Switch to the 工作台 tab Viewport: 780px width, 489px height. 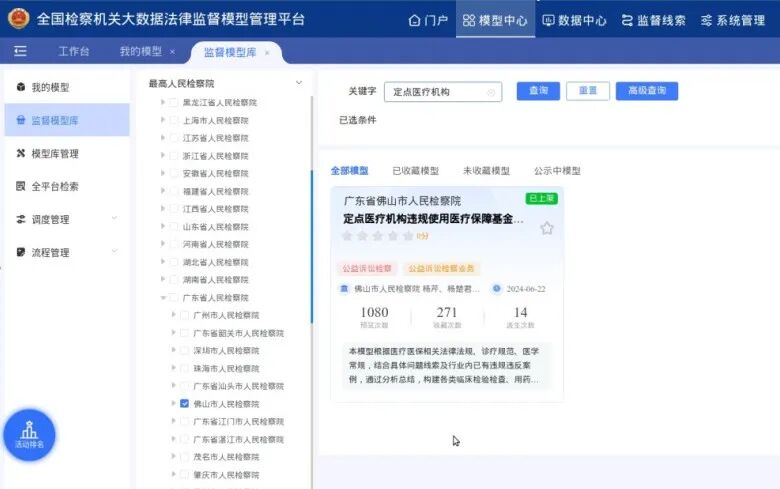[x=74, y=51]
